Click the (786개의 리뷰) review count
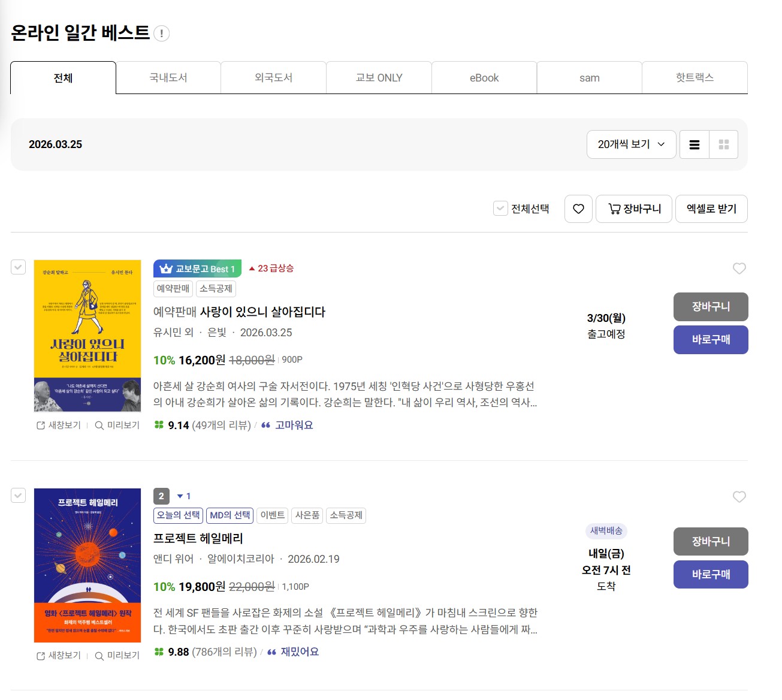 (224, 651)
